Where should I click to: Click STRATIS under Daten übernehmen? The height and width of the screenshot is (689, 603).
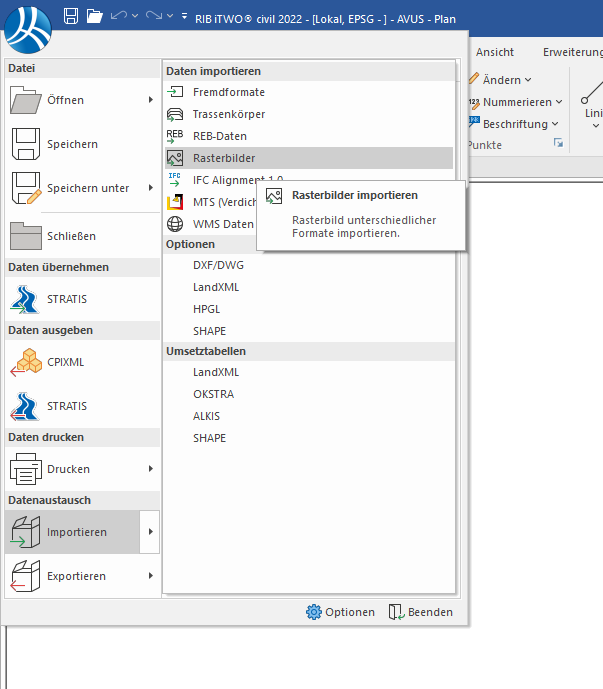tap(66, 299)
